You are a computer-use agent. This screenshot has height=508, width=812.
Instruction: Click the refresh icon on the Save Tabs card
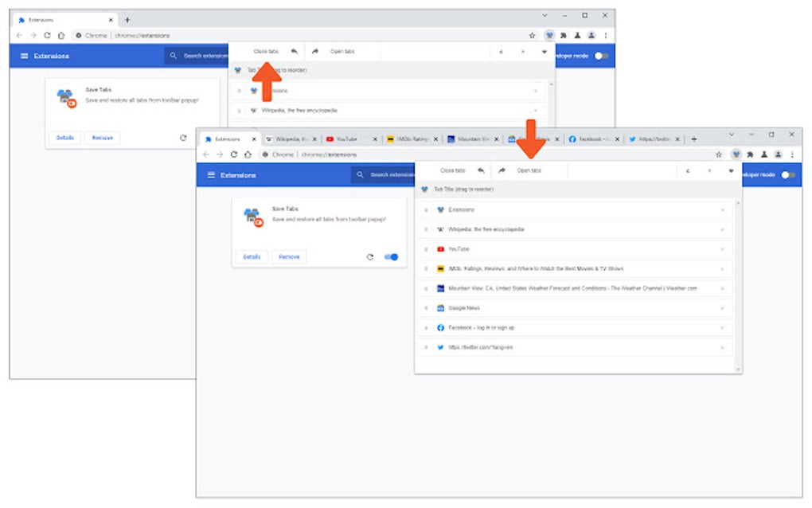370,257
